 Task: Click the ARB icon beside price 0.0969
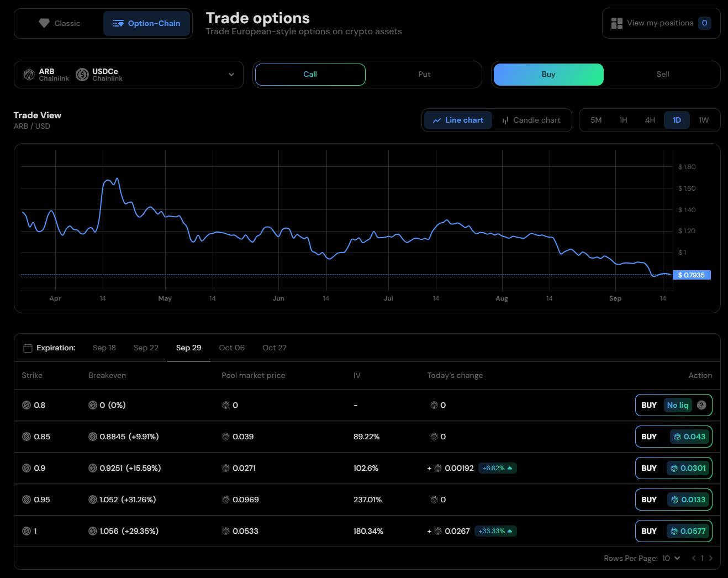[225, 500]
